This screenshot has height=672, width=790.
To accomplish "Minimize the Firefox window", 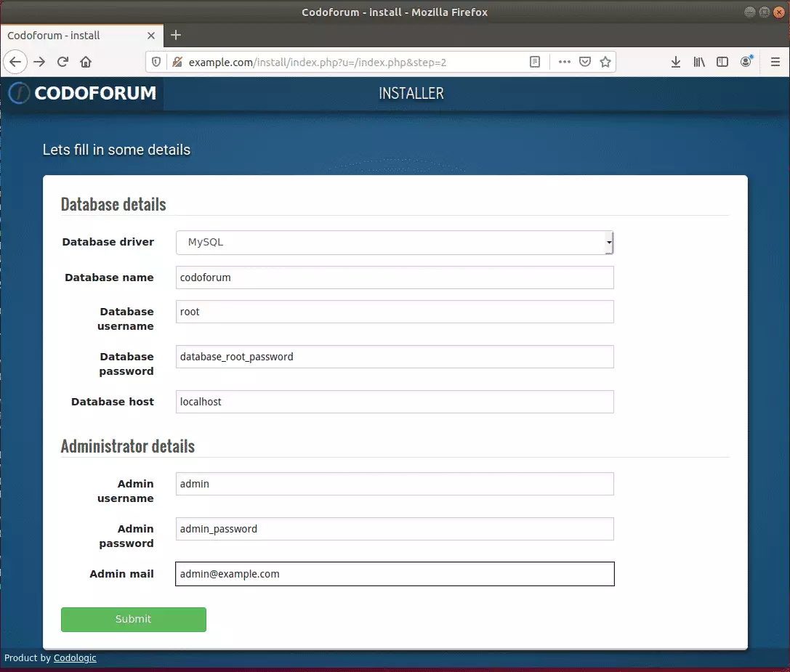I will coord(750,12).
